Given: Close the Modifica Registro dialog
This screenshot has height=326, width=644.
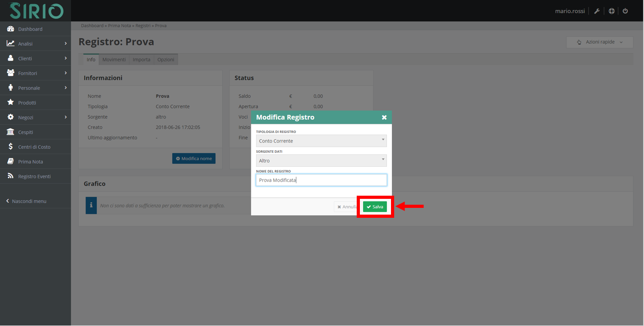Looking at the screenshot, I should (x=384, y=117).
